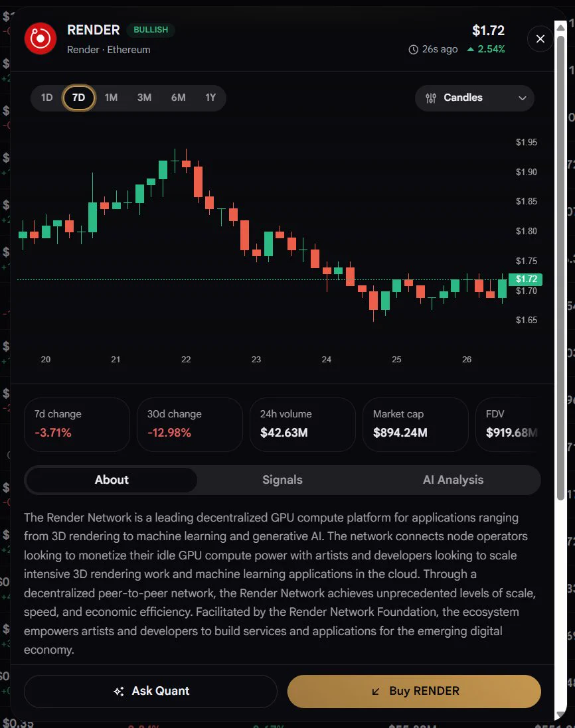Click the Buy RENDER button

(414, 691)
